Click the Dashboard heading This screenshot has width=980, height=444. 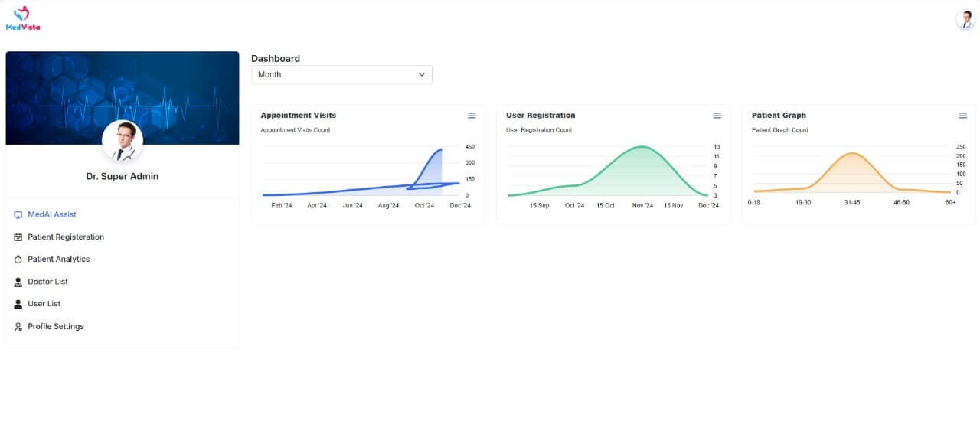[276, 58]
